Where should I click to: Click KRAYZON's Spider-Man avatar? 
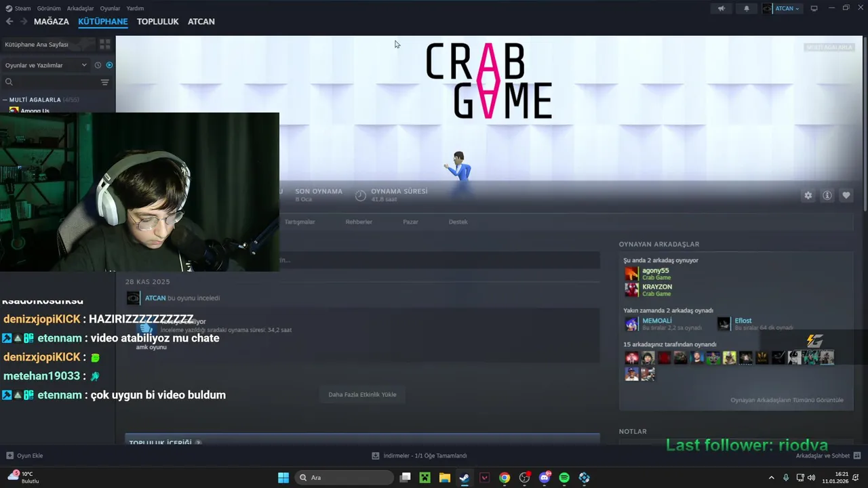coord(631,290)
